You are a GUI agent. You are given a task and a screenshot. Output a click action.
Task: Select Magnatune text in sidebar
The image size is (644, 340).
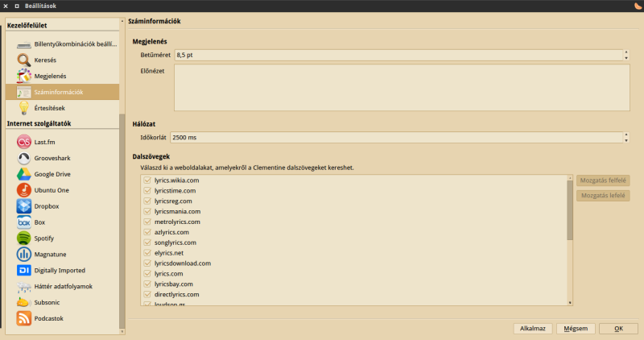50,254
